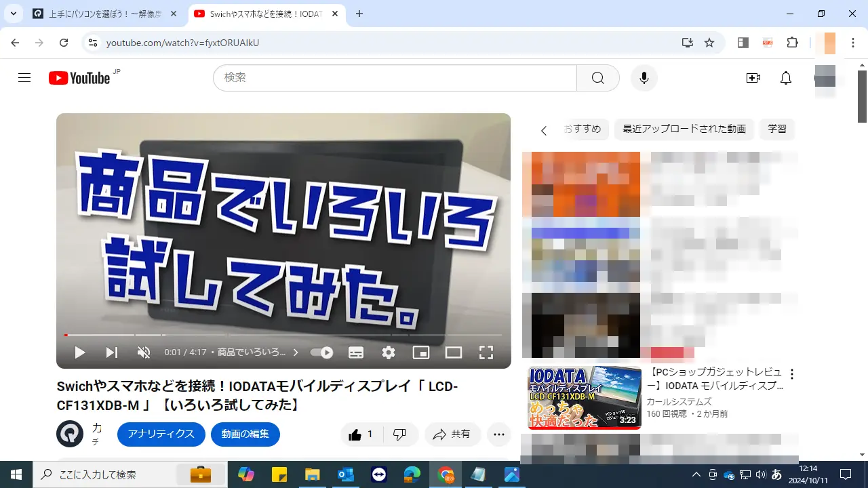
Task: Open YouTube notifications bell
Action: click(x=786, y=78)
